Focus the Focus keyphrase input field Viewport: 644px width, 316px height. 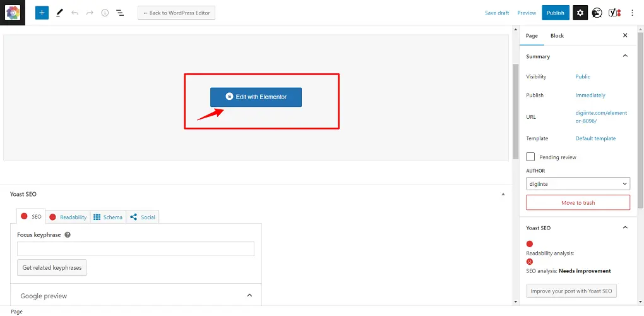136,248
